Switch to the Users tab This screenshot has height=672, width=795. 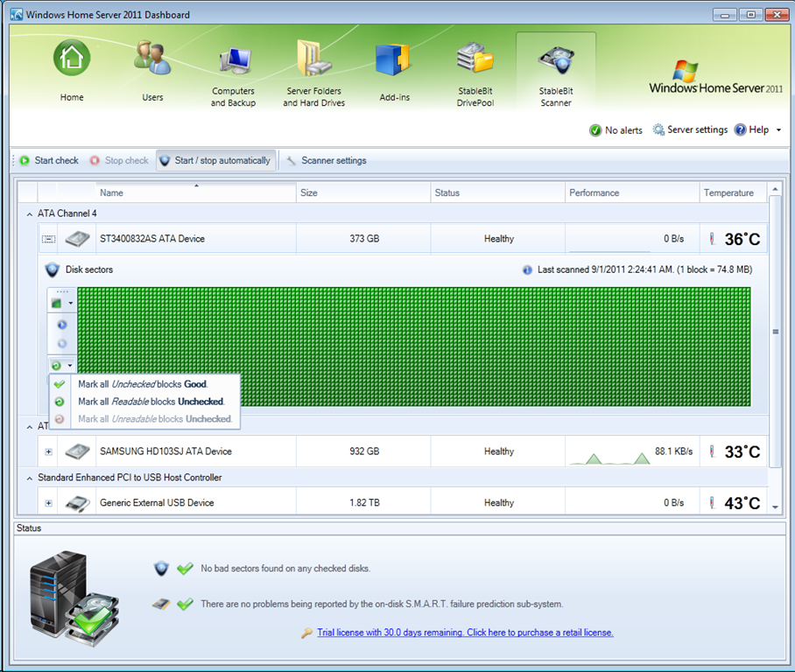point(152,72)
